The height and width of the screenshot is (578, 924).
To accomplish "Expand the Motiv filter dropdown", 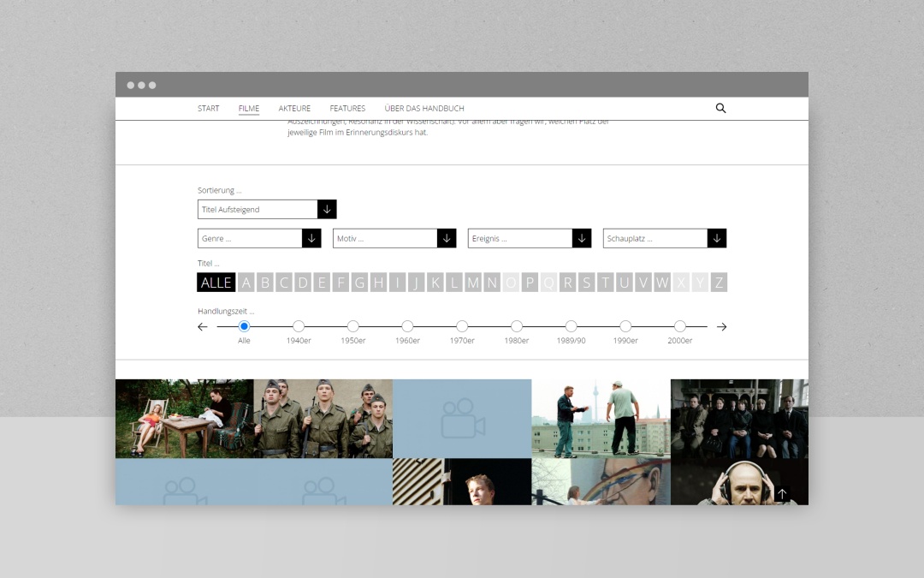I will 394,238.
